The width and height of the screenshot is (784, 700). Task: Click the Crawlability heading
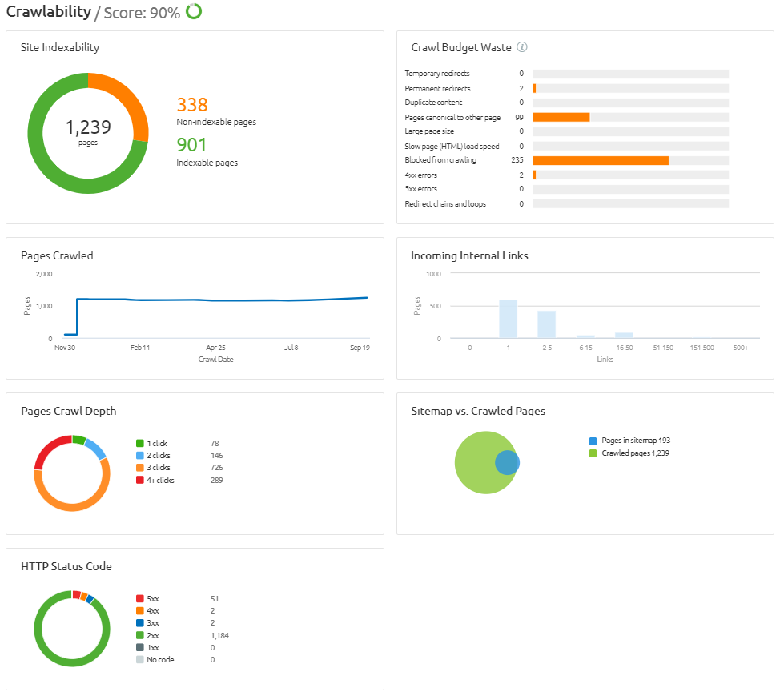49,11
